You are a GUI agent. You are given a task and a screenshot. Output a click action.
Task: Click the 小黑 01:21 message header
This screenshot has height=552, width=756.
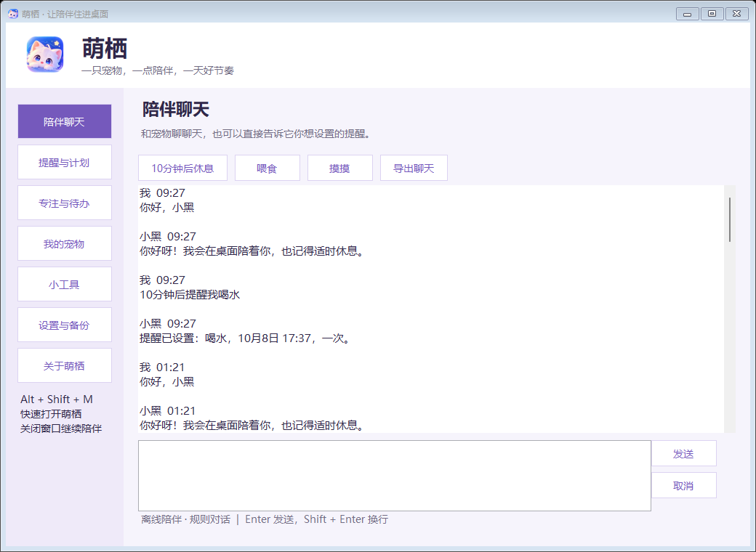[168, 411]
